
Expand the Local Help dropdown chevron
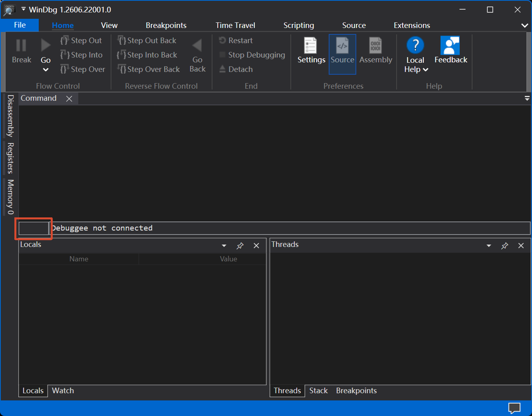pos(426,70)
